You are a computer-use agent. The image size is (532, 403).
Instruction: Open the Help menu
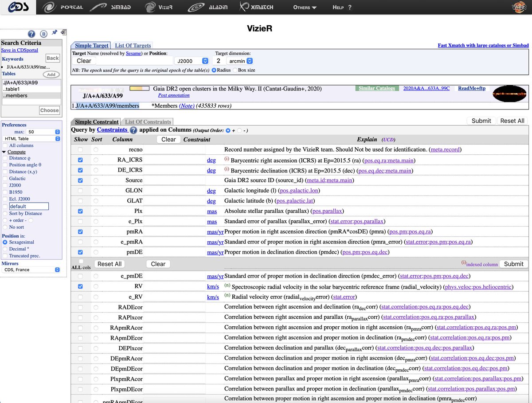(x=342, y=8)
